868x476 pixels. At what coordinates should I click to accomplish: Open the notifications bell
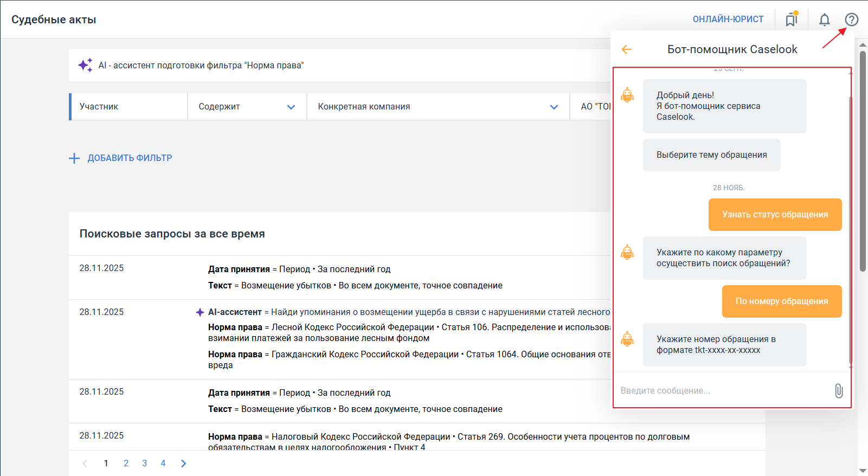point(824,20)
